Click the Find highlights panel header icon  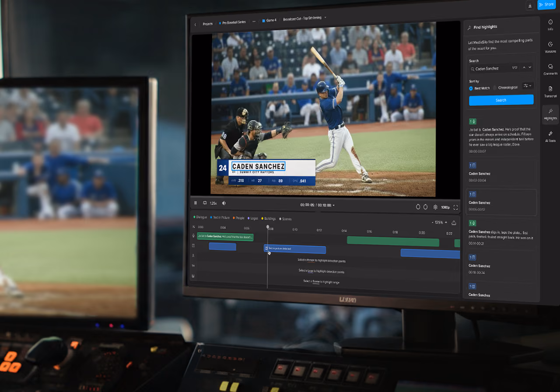[469, 27]
